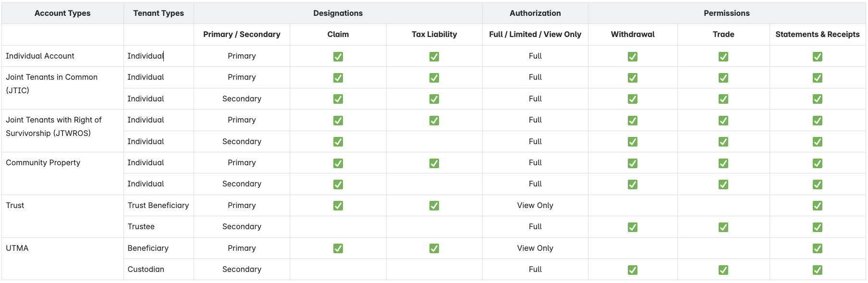Screen dimensions: 868x283
Task: Click the Custodian tenant type cell
Action: click(159, 270)
